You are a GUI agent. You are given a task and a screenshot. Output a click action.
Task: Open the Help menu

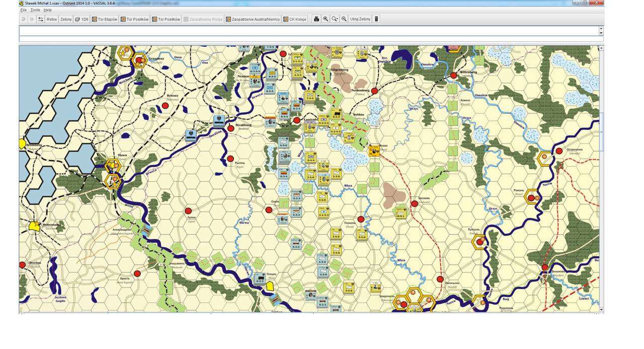47,10
